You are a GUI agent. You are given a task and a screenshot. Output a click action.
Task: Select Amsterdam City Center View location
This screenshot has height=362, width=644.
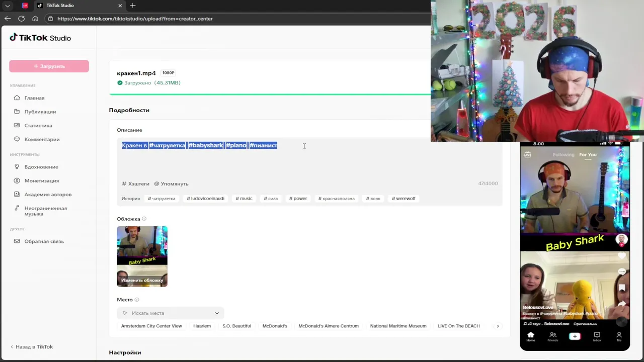(151, 326)
